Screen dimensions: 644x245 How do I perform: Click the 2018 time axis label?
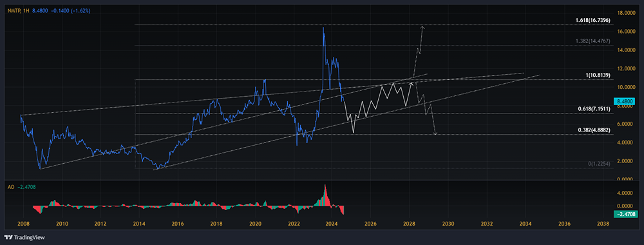pyautogui.click(x=216, y=224)
